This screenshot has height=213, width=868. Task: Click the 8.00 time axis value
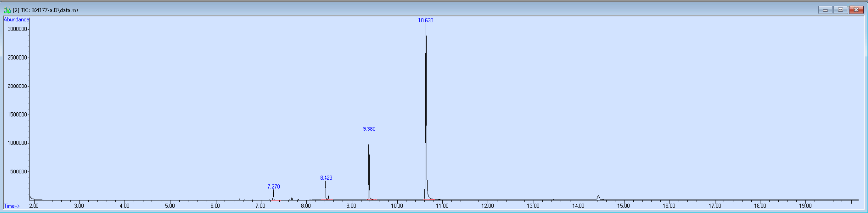[x=306, y=206]
